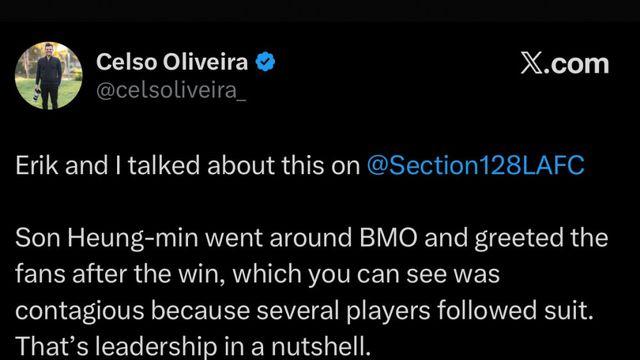The image size is (640, 360).
Task: Click the line starting "fans after the win"
Action: (x=258, y=274)
